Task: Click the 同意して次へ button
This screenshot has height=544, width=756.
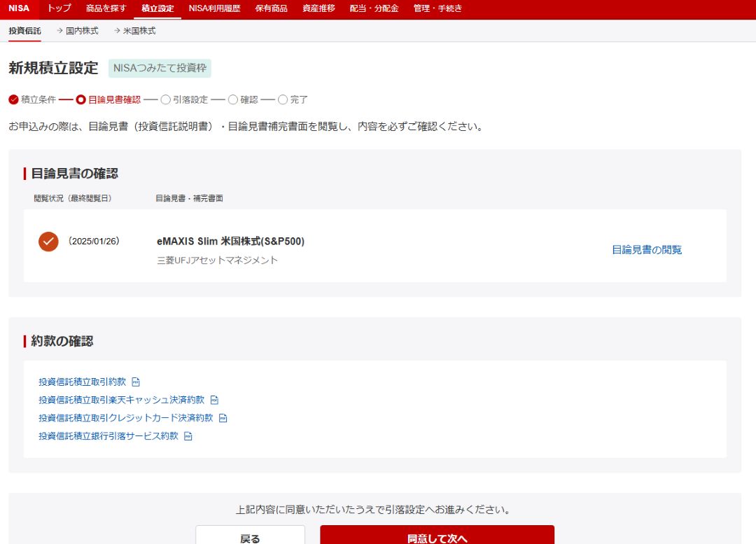Action: click(435, 535)
